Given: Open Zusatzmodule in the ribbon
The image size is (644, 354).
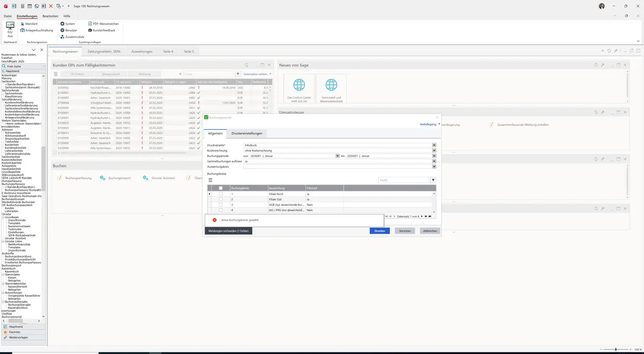Looking at the screenshot, I should [72, 37].
